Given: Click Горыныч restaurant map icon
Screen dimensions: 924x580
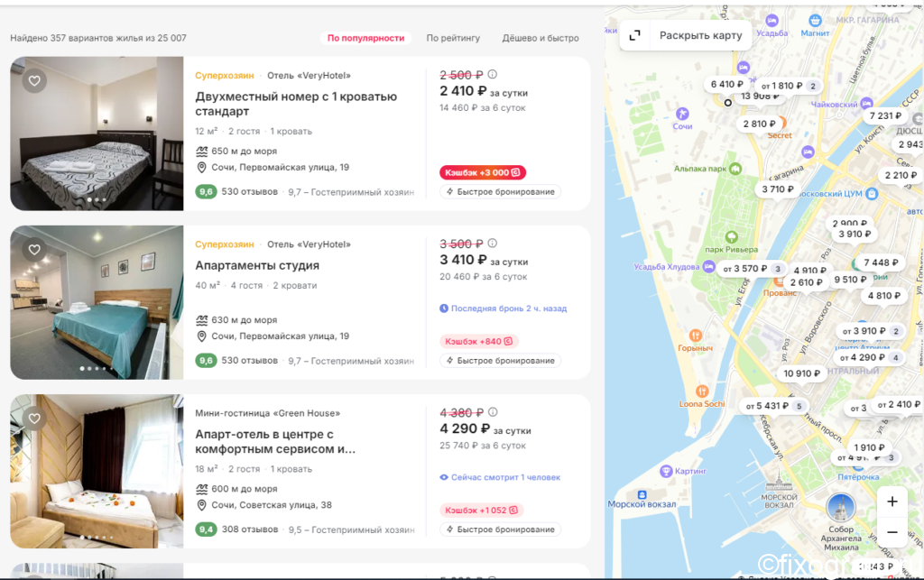Looking at the screenshot, I should [696, 336].
